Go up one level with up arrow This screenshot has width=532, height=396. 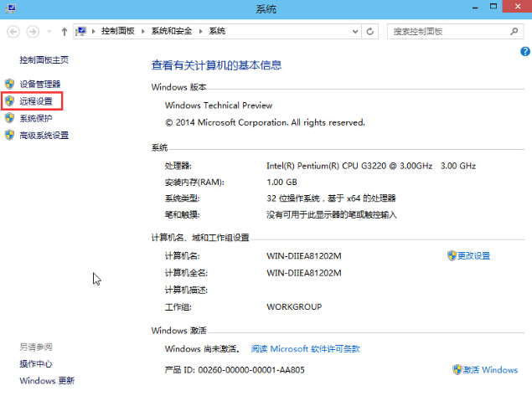[65, 31]
